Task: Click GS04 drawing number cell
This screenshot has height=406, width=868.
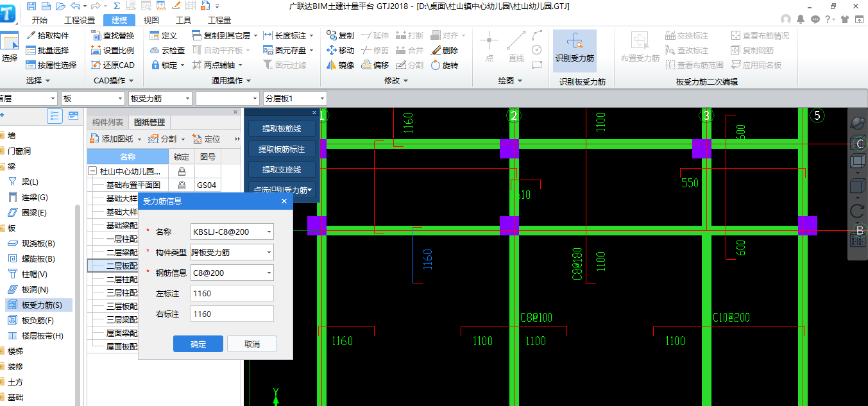Action: coord(207,185)
